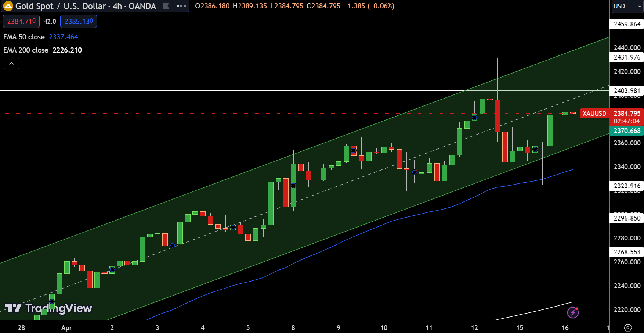
Task: Click the EMA 50 value 2337.464
Action: 64,37
